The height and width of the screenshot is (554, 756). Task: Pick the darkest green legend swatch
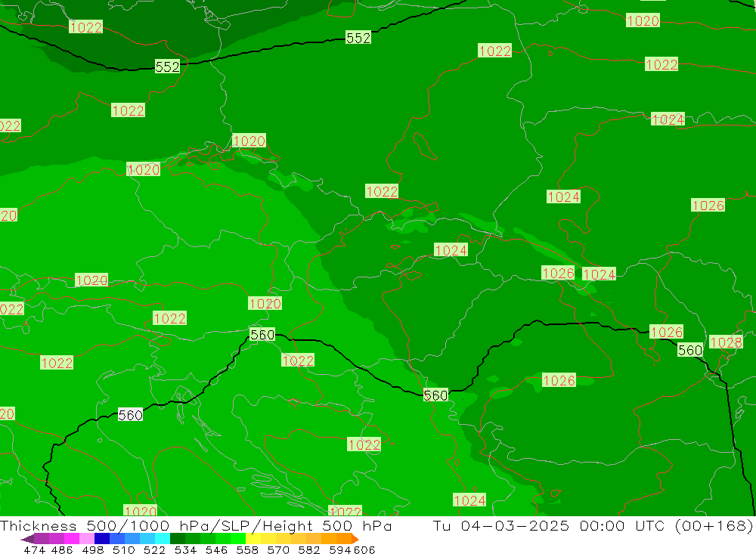pos(178,539)
